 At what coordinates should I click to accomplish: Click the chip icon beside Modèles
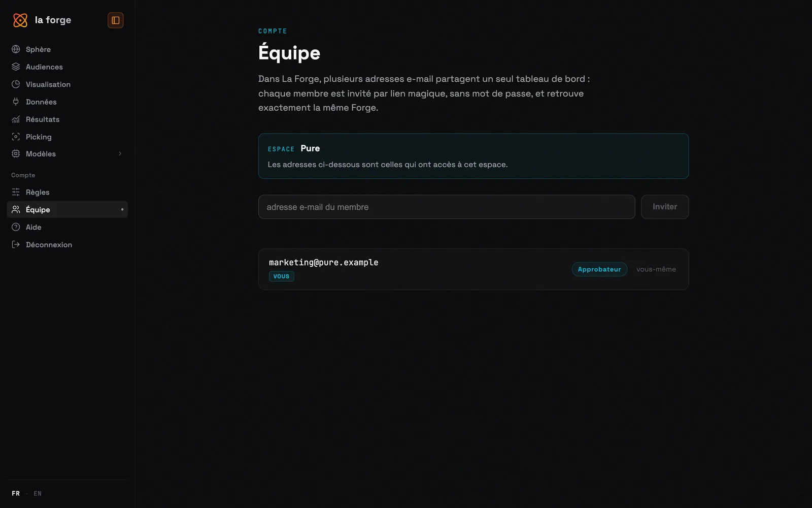click(x=16, y=154)
